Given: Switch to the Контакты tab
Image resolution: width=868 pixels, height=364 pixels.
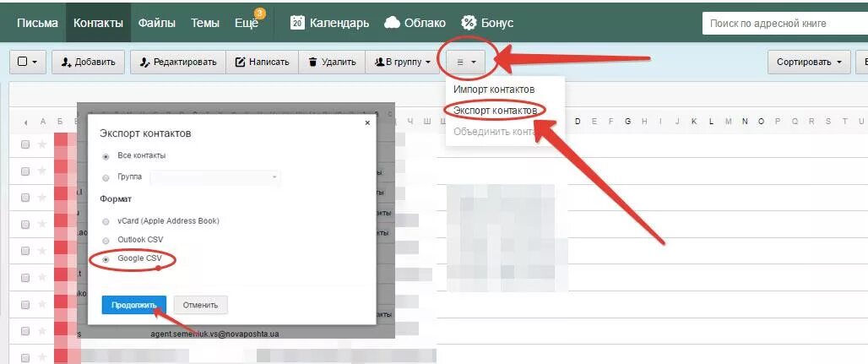Looking at the screenshot, I should point(98,23).
